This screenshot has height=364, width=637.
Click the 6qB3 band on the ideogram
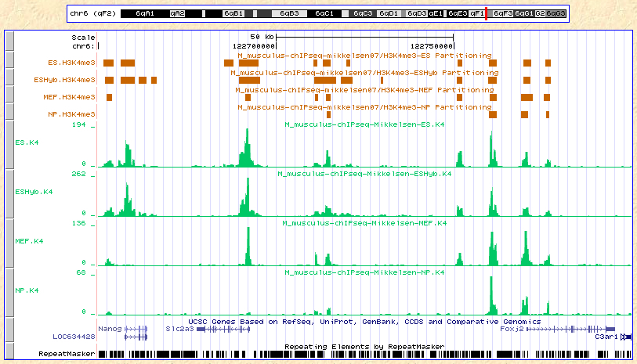(x=288, y=14)
